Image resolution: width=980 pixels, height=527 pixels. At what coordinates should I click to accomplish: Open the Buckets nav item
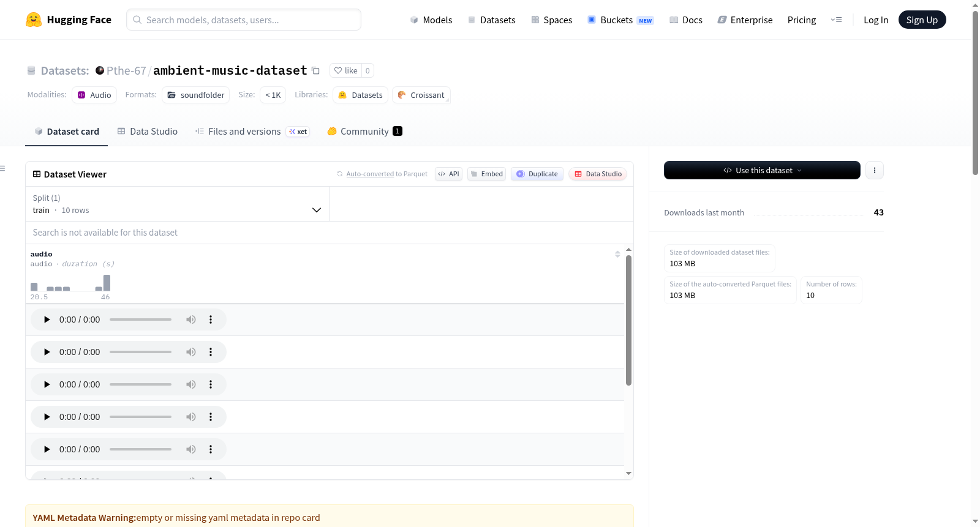(620, 20)
